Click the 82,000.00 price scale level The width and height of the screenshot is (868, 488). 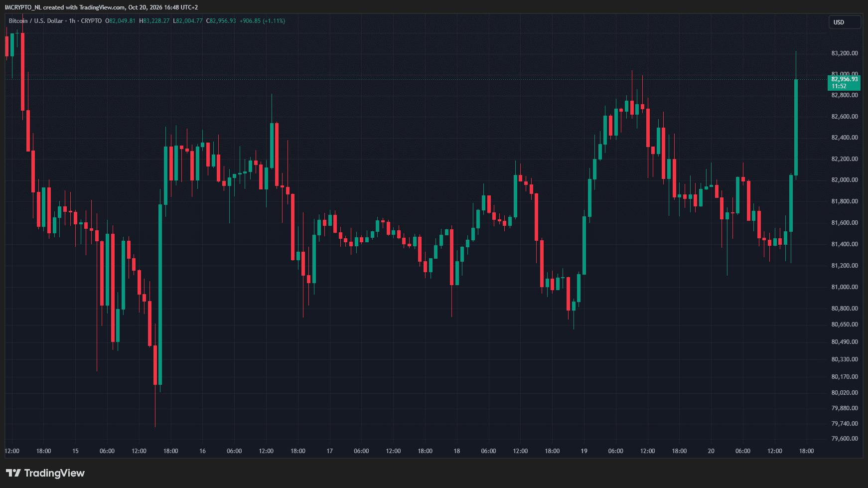(x=845, y=180)
